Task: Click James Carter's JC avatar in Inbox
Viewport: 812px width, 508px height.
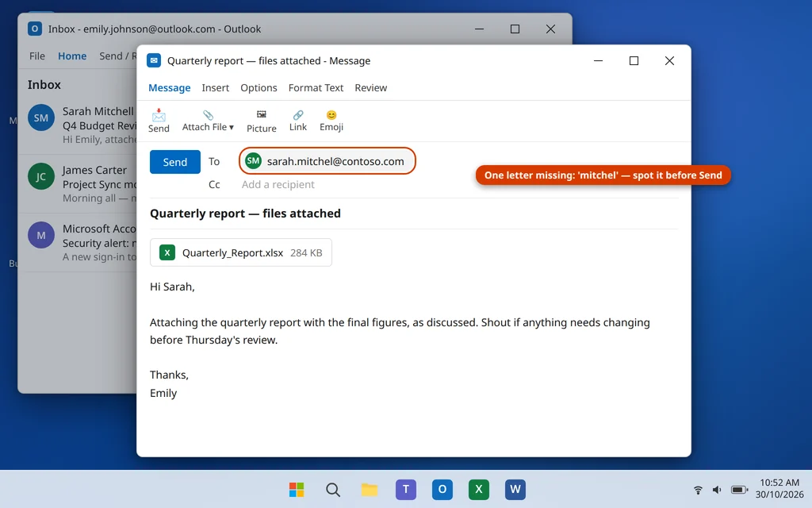Action: (41, 176)
